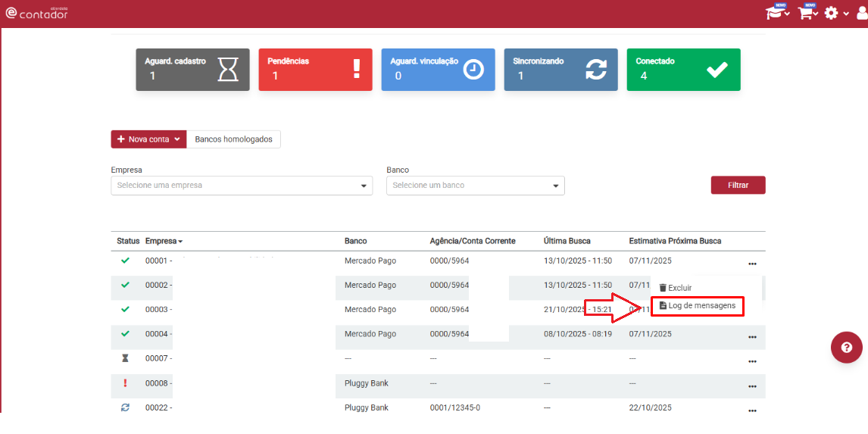Open three-dots menu for company 00008
868x434 pixels.
coord(752,386)
